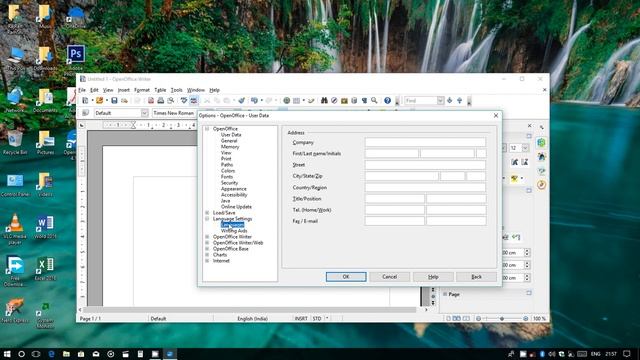Open the View menu

[108, 90]
